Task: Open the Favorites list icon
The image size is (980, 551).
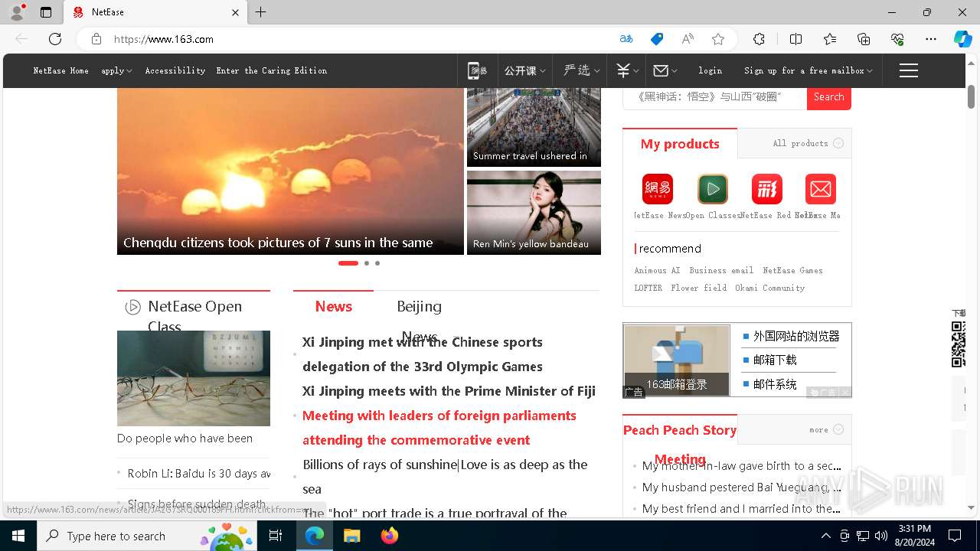Action: click(x=830, y=39)
